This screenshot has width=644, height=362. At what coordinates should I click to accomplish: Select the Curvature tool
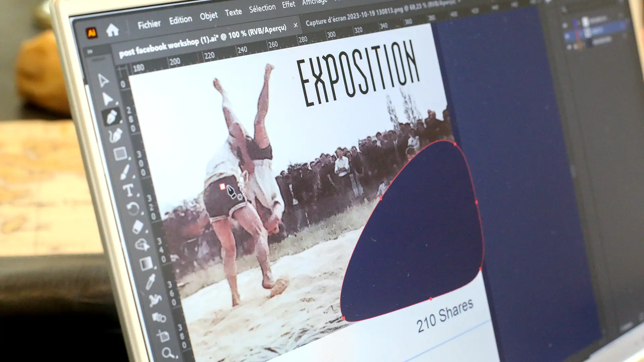(x=116, y=136)
